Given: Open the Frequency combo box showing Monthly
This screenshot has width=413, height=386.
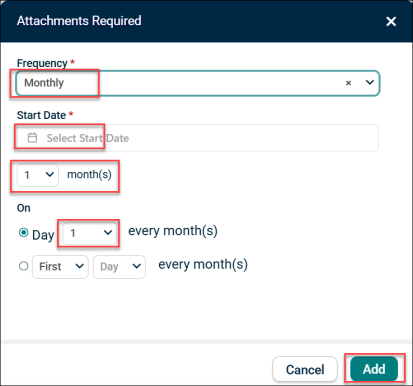Looking at the screenshot, I should 198,83.
